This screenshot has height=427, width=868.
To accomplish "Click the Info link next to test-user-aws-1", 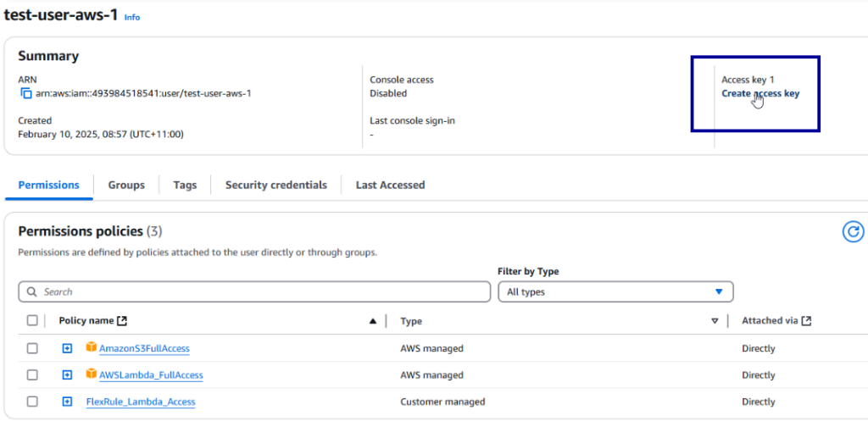I will (x=131, y=17).
